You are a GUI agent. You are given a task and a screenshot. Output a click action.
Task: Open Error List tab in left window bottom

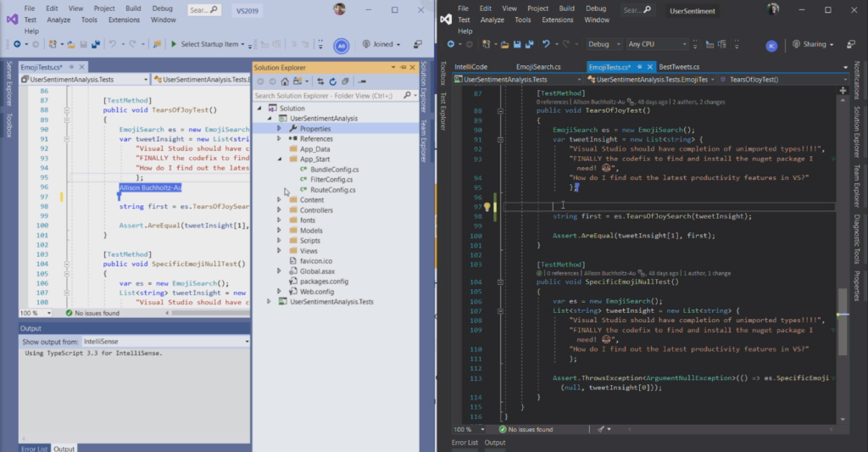pyautogui.click(x=34, y=449)
